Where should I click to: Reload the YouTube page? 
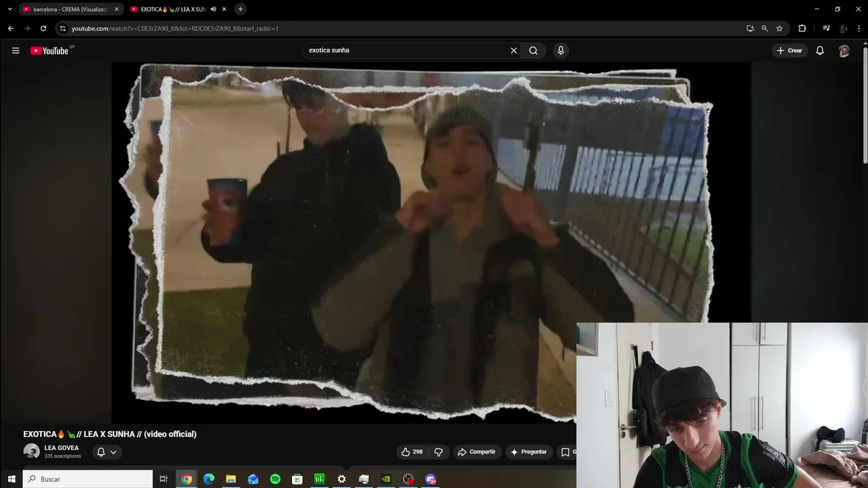[43, 28]
